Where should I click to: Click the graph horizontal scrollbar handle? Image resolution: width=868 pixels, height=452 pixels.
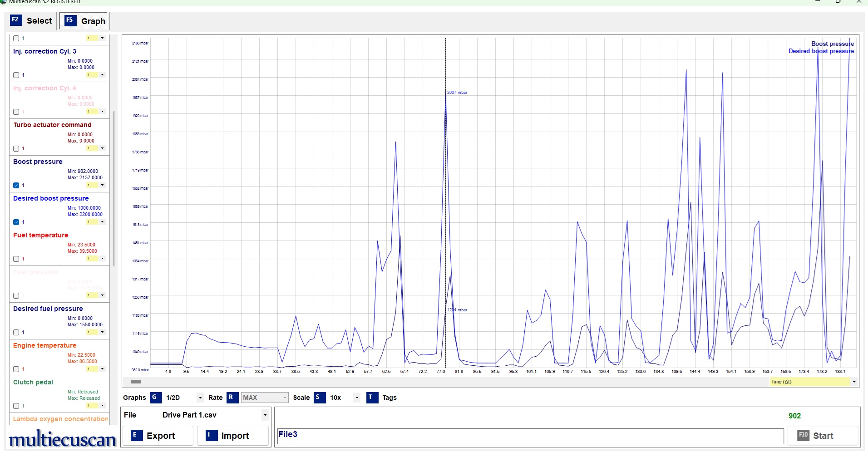[x=136, y=382]
